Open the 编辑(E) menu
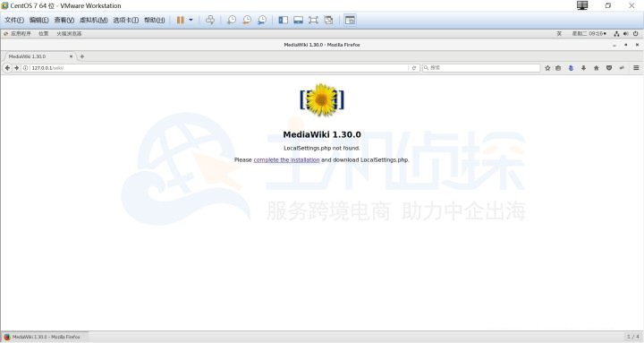 39,20
